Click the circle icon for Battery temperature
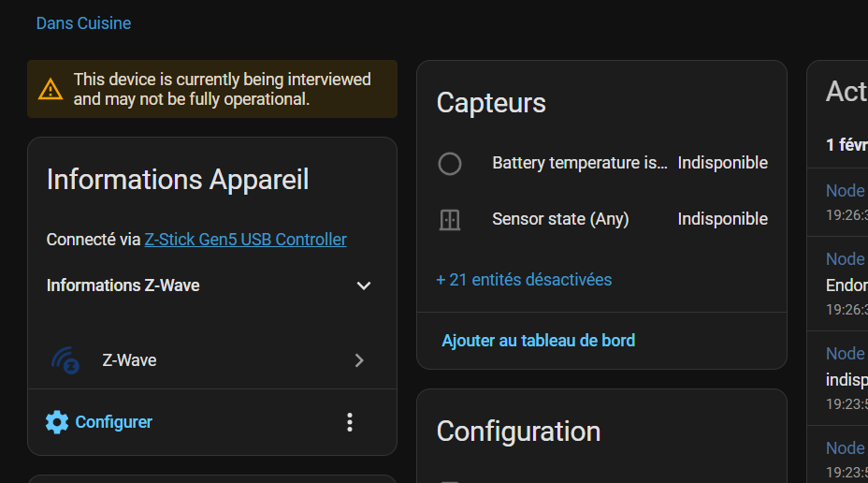 pos(450,164)
